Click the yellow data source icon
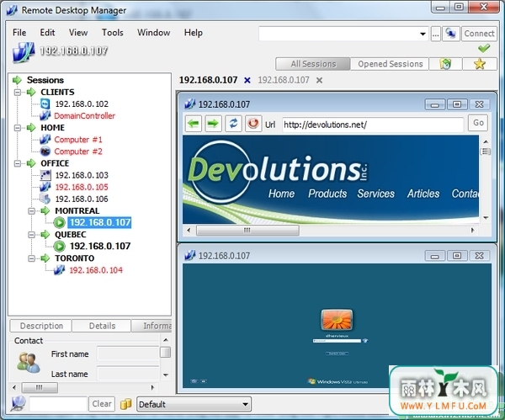The height and width of the screenshot is (420, 505). [x=126, y=404]
